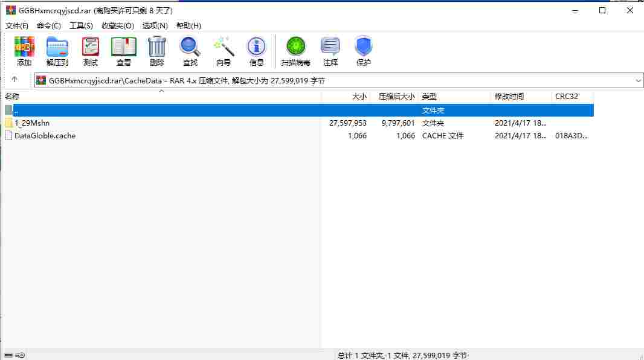
Task: Click the key icon in status bar
Action: tap(20, 355)
